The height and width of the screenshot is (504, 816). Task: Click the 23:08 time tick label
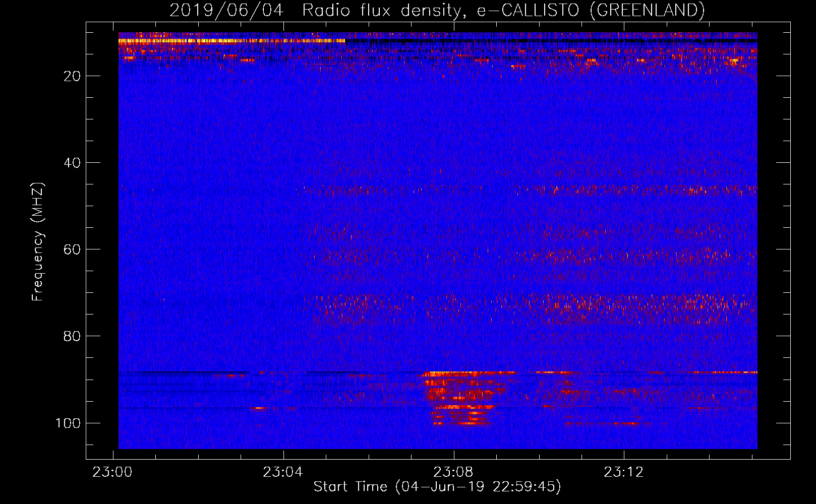pyautogui.click(x=453, y=472)
